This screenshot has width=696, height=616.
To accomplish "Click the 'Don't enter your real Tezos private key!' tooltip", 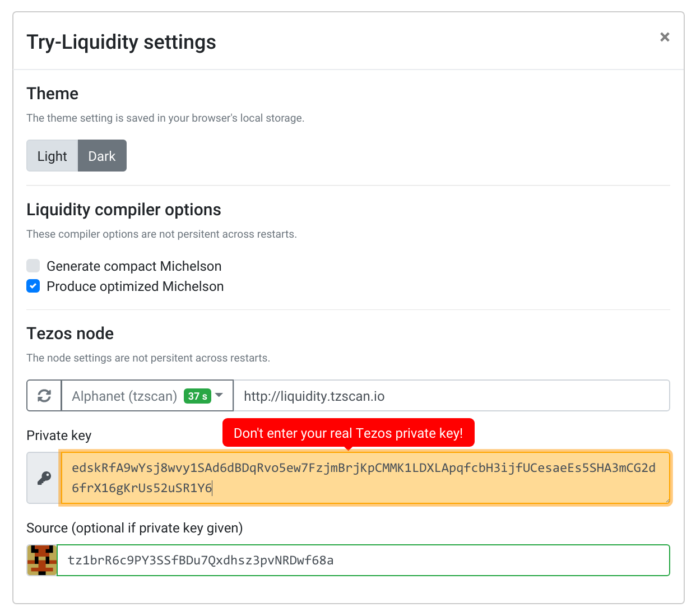I will pos(349,433).
